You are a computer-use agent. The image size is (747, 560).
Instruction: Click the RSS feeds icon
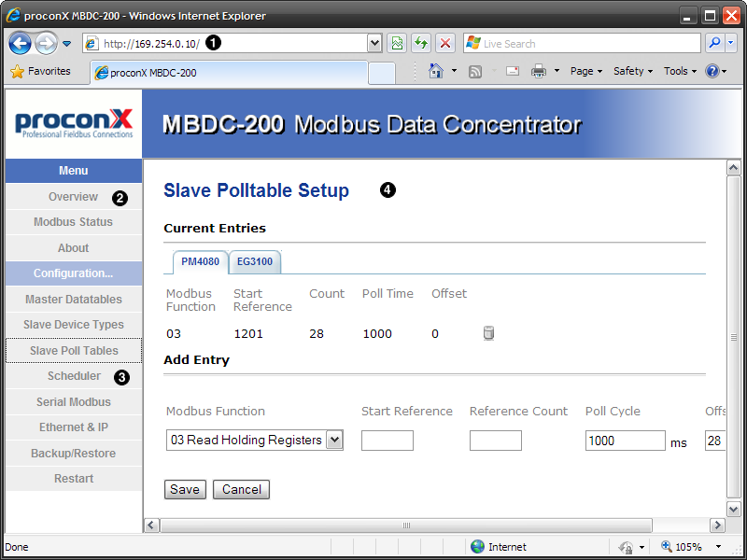(475, 72)
